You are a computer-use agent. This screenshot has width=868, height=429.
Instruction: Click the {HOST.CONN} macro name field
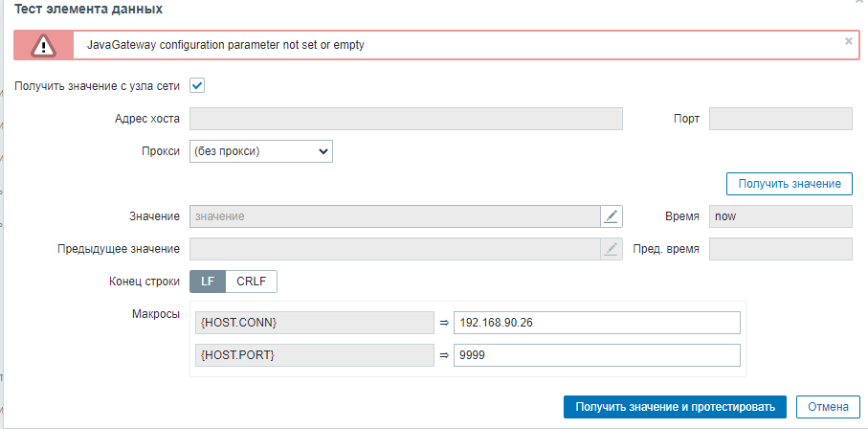[x=314, y=323]
